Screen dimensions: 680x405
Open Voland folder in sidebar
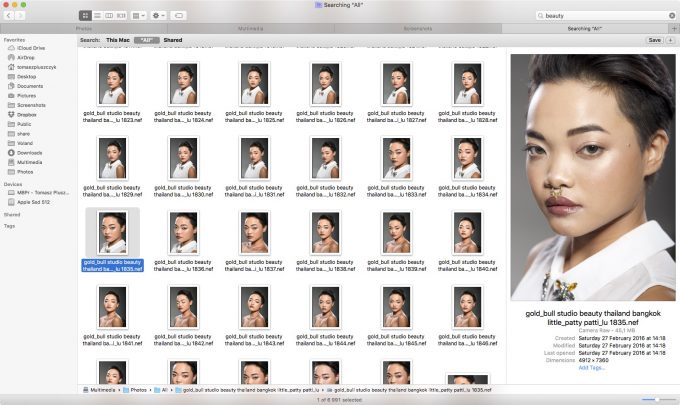(25, 144)
